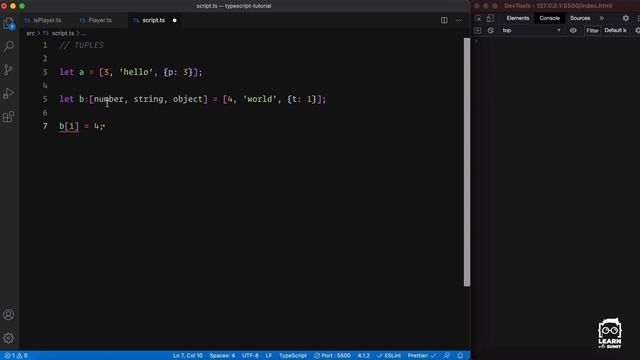This screenshot has height=360, width=640.
Task: Open the Explorer view in activity bar
Action: coord(9,23)
